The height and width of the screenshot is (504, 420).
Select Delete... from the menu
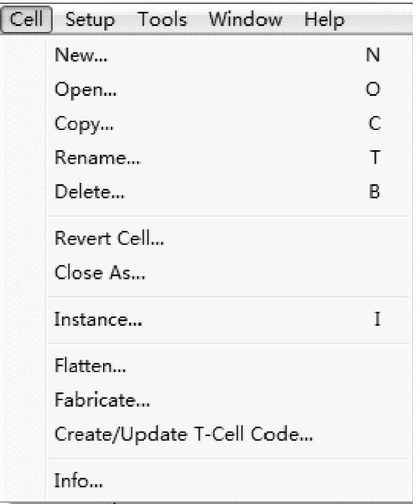click(x=91, y=193)
